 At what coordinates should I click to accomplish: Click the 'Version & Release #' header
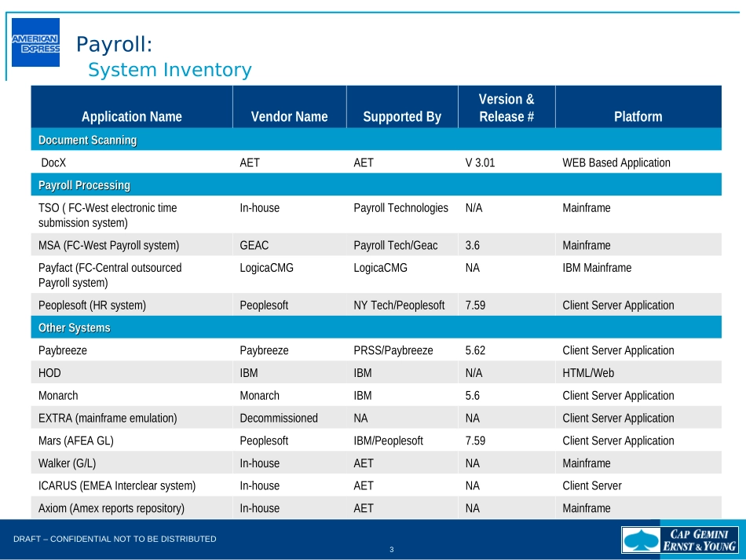(506, 108)
